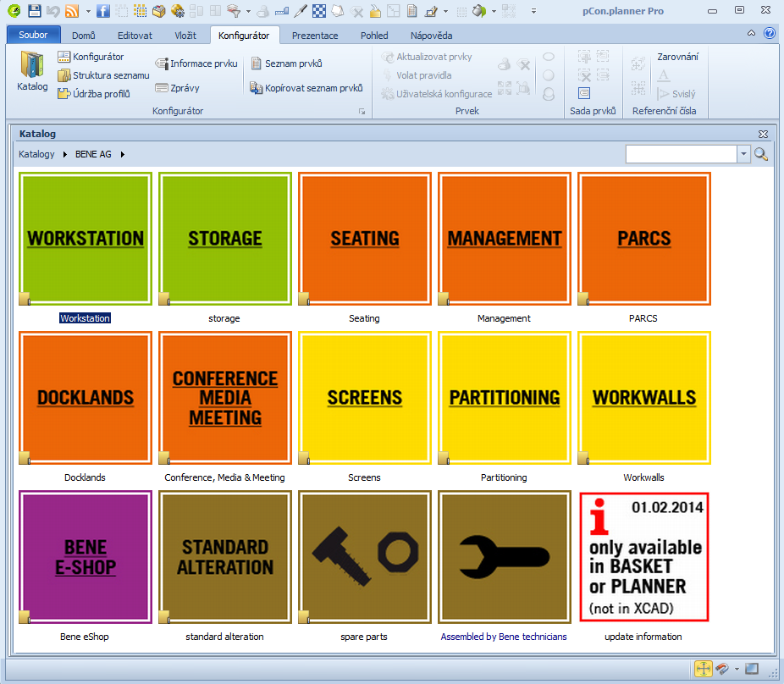Click the Konfigurátor button in ribbon group
The image size is (784, 684).
pos(91,57)
